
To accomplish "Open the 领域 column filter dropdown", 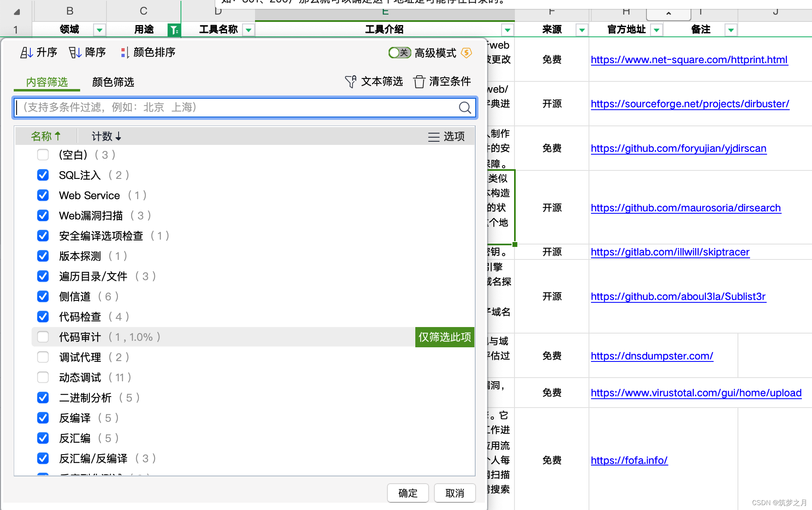I will pos(99,30).
